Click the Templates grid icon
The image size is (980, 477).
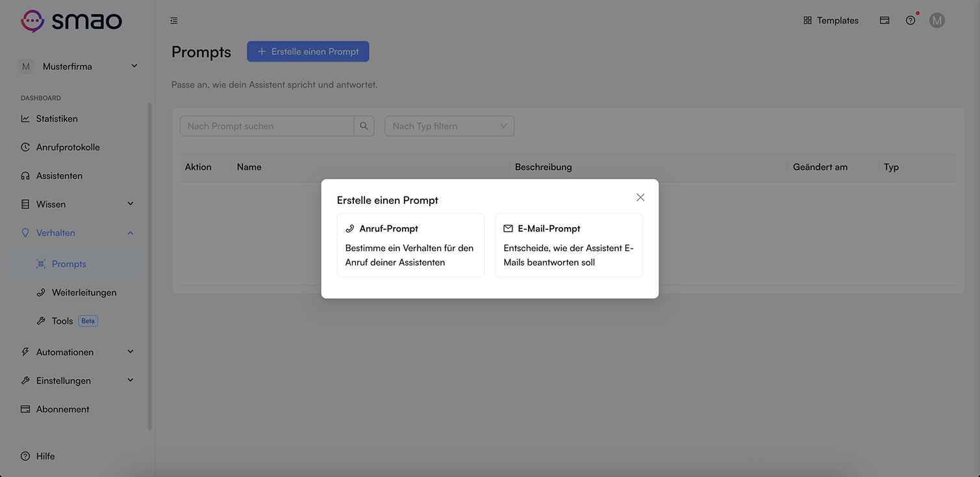[807, 21]
